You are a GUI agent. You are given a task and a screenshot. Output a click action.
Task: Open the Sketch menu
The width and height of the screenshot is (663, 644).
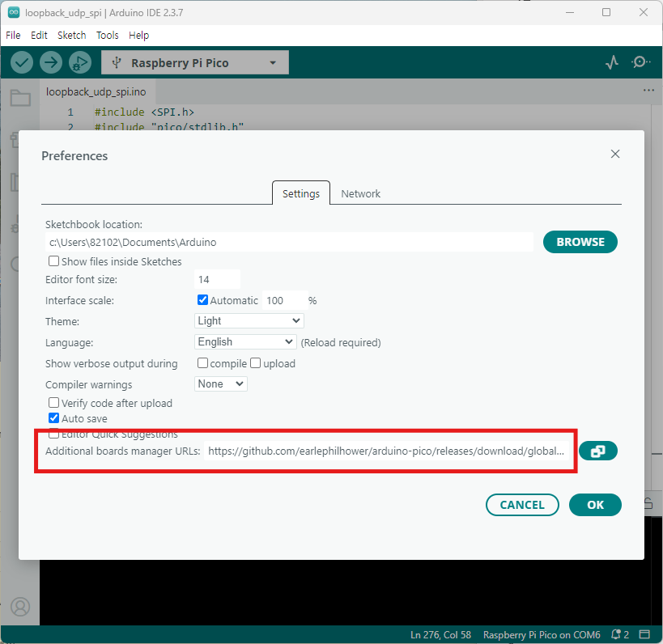coord(71,36)
